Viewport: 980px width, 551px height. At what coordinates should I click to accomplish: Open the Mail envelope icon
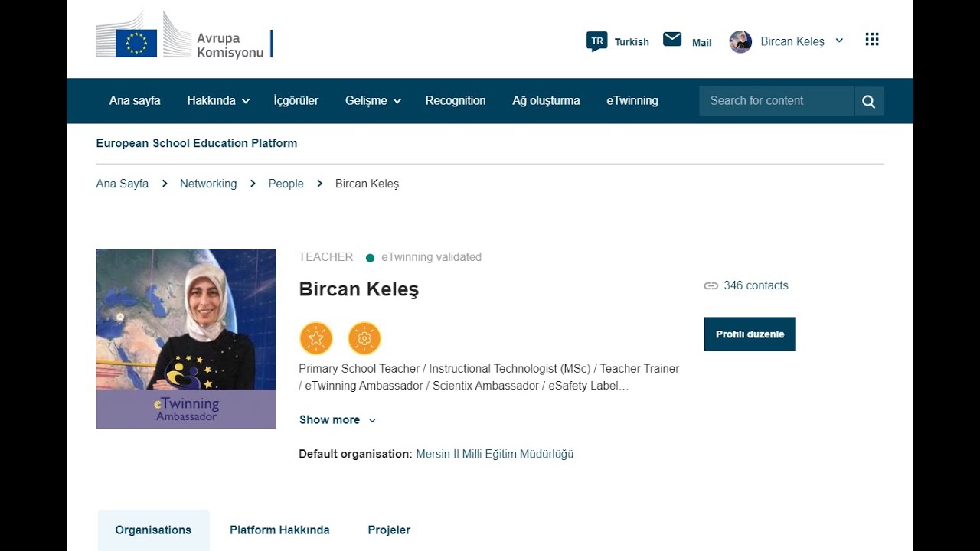(672, 39)
